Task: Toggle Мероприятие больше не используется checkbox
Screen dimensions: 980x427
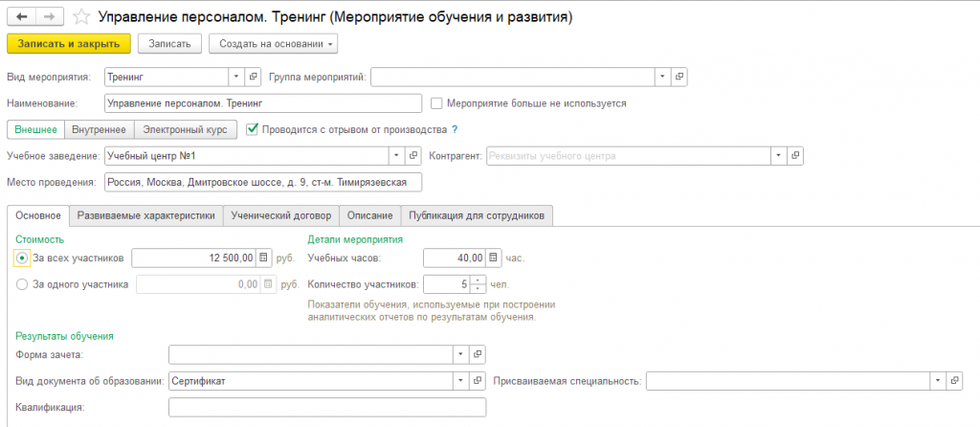Action: click(x=437, y=103)
